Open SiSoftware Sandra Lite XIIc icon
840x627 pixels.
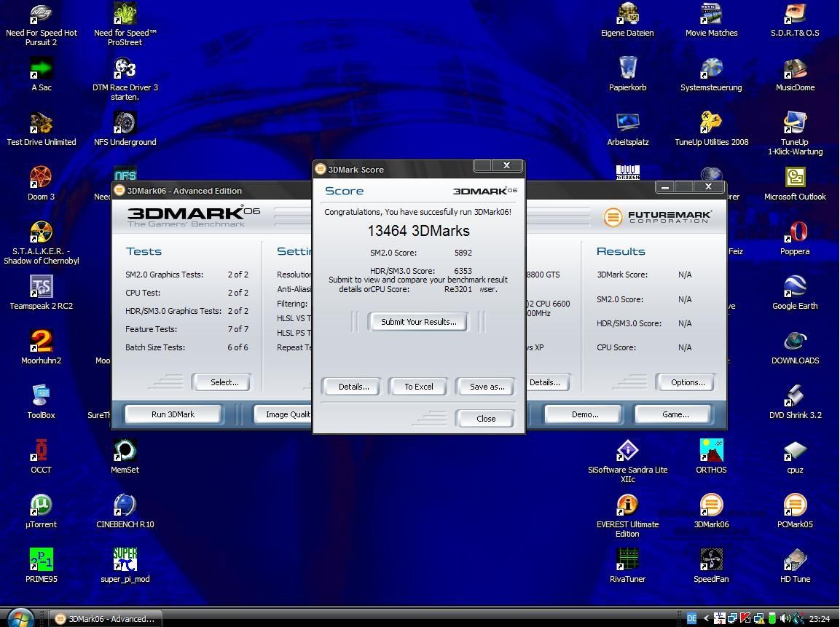click(x=627, y=462)
